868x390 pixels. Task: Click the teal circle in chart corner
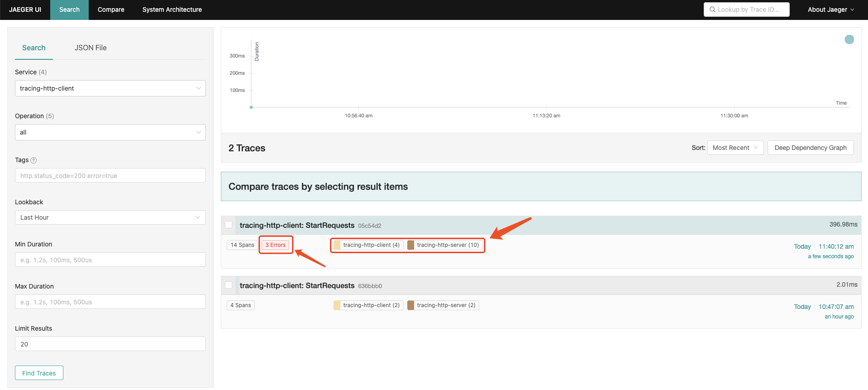(849, 39)
